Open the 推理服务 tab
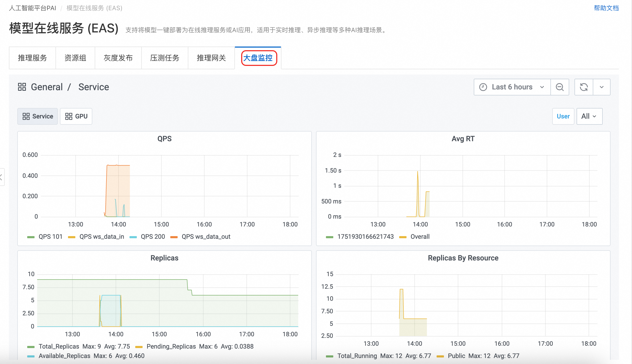632x364 pixels. [x=32, y=58]
